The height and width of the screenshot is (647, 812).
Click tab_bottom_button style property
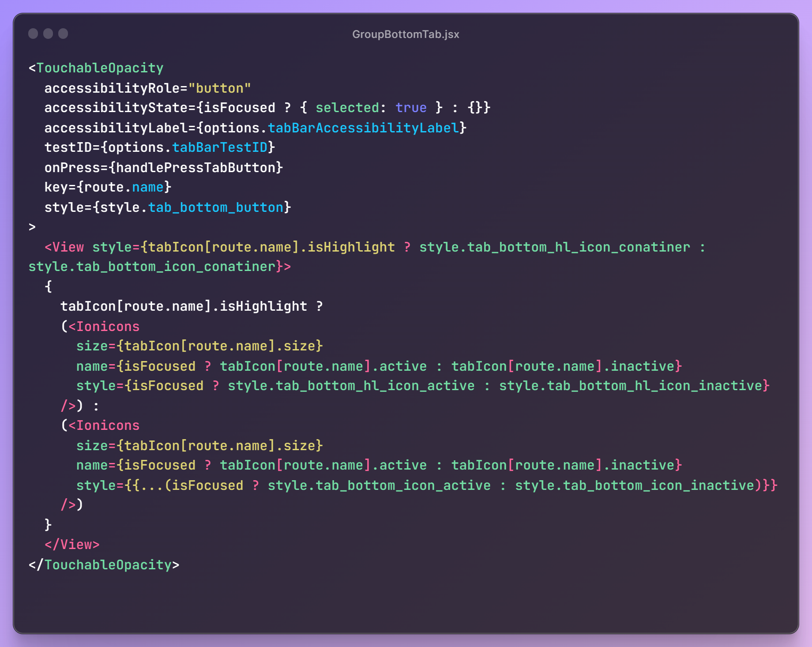coord(216,207)
